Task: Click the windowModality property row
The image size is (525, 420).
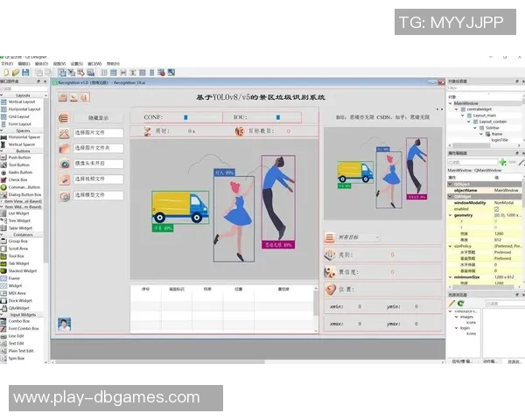Action: [x=485, y=203]
